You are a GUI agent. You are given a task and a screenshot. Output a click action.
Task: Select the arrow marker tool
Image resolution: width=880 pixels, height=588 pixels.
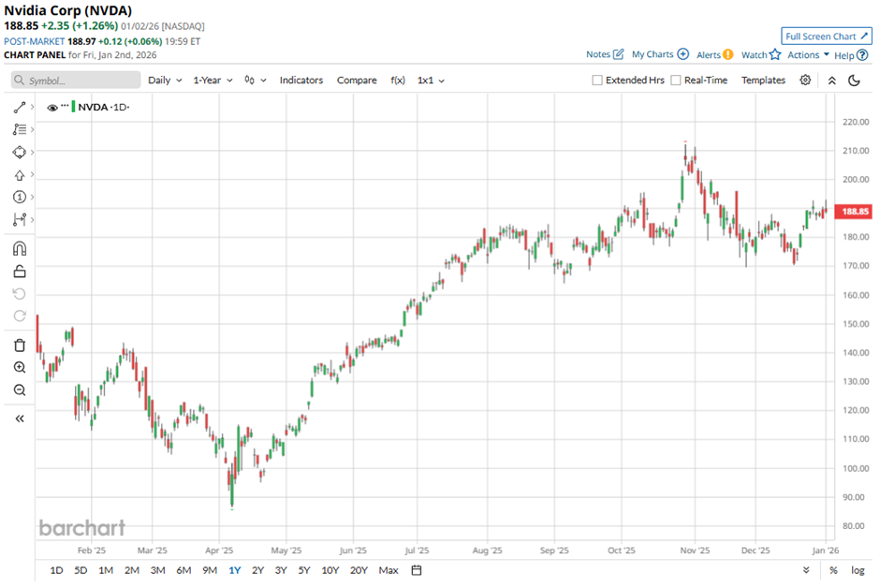(20, 175)
